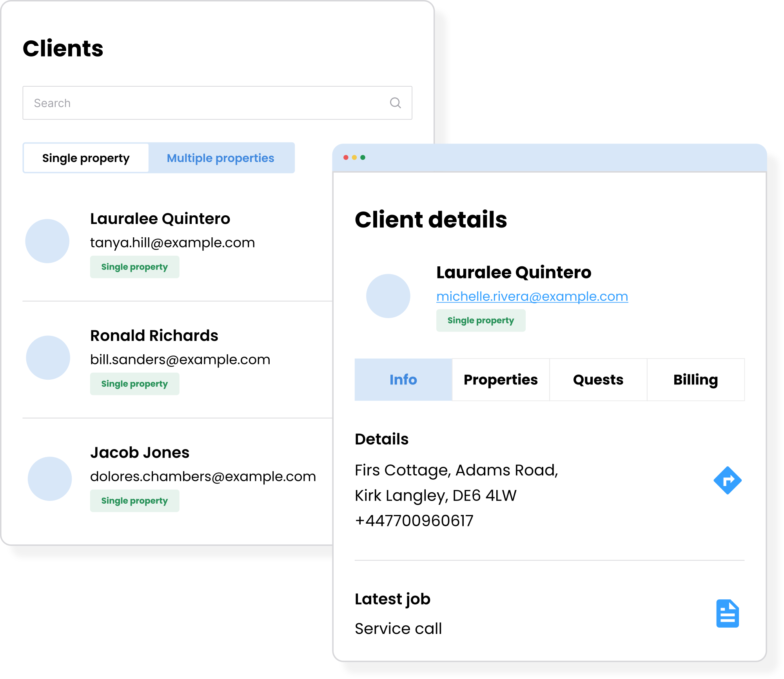This screenshot has width=784, height=679.
Task: Click the green window dot
Action: [x=363, y=157]
